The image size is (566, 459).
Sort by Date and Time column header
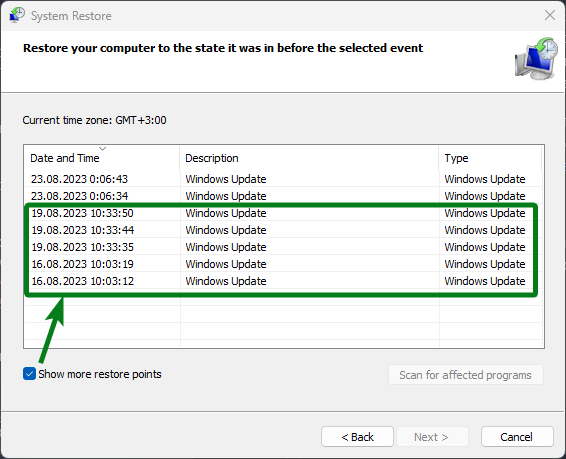pos(102,158)
